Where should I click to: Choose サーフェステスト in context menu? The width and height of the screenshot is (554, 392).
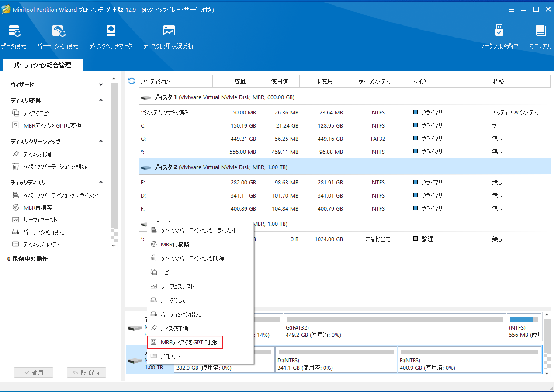pyautogui.click(x=201, y=286)
